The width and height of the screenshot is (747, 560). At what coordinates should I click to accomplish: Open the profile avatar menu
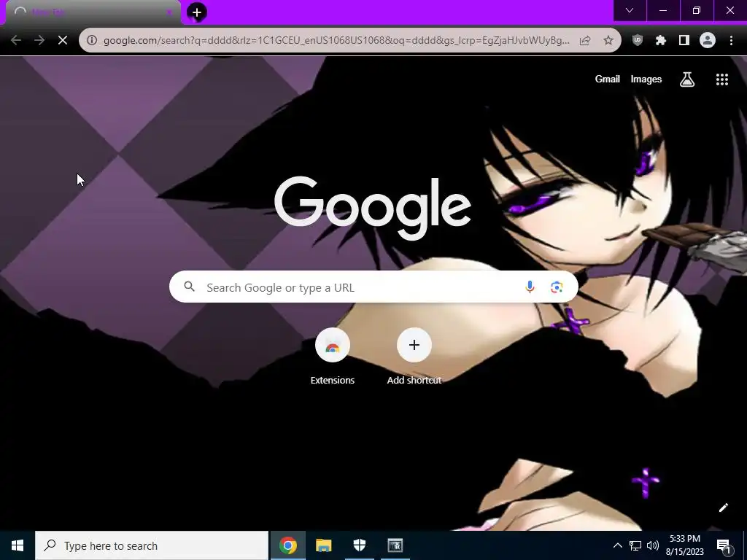pyautogui.click(x=708, y=41)
